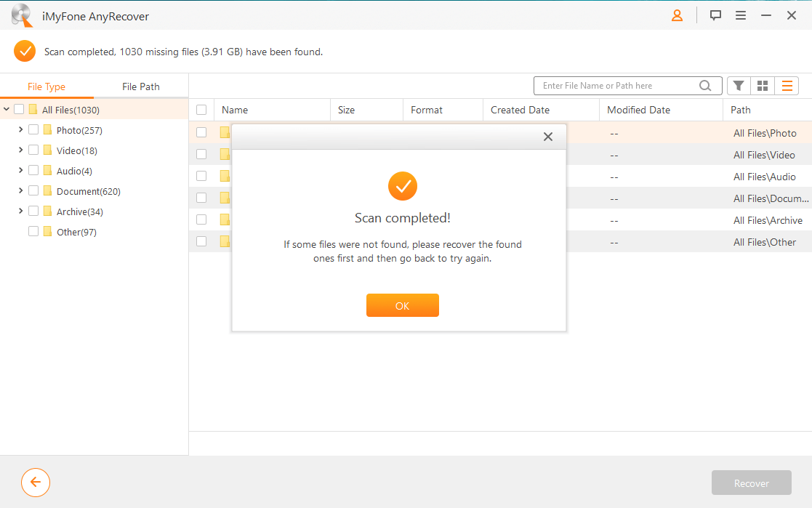Open the filter funnel icon
The image size is (812, 508).
pyautogui.click(x=739, y=86)
